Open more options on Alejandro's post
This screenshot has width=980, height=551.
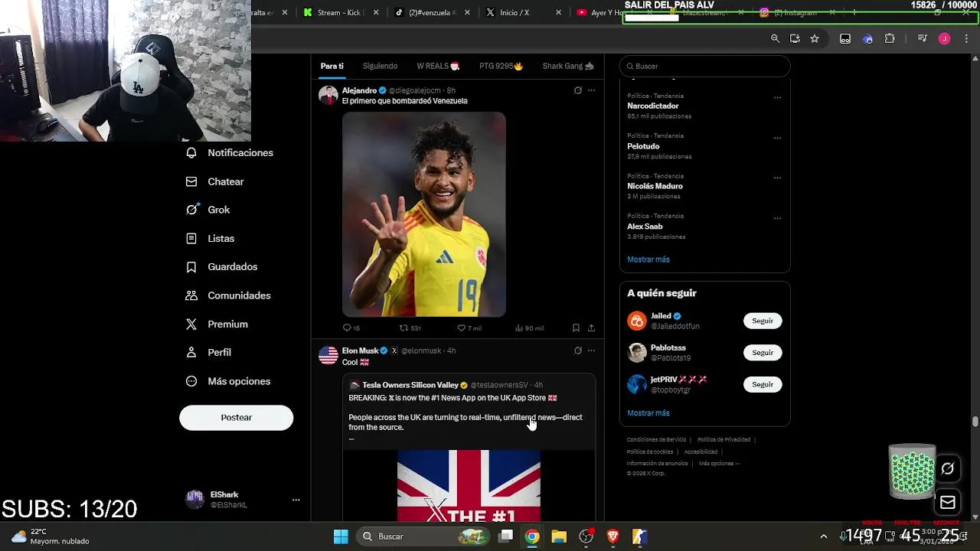coord(591,90)
